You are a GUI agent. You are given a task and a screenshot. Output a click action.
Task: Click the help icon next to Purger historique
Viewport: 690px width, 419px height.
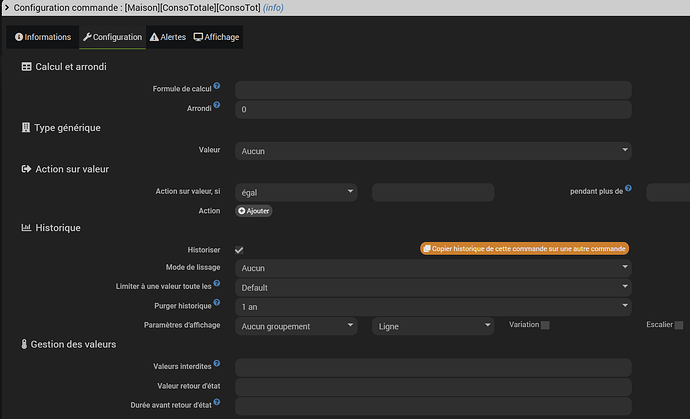pyautogui.click(x=217, y=303)
